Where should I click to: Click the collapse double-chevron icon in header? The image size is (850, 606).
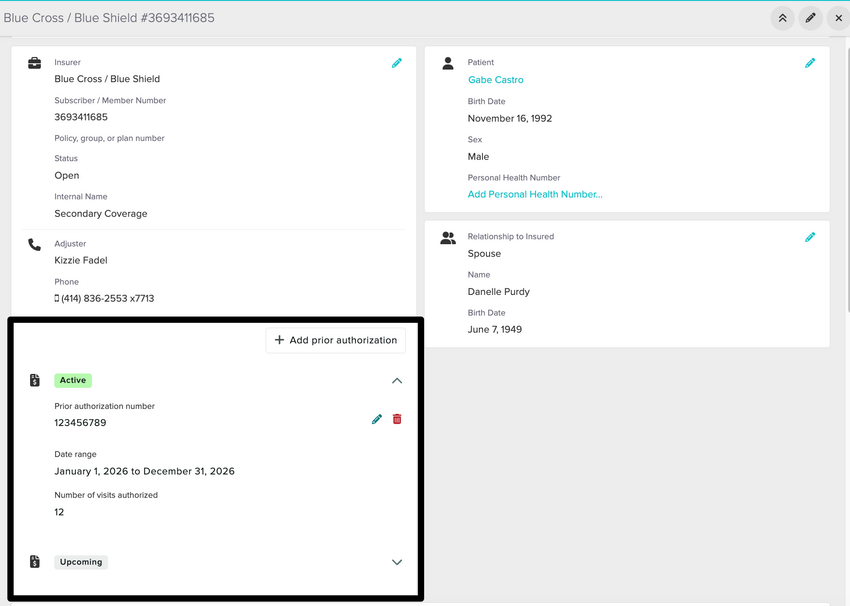(782, 18)
